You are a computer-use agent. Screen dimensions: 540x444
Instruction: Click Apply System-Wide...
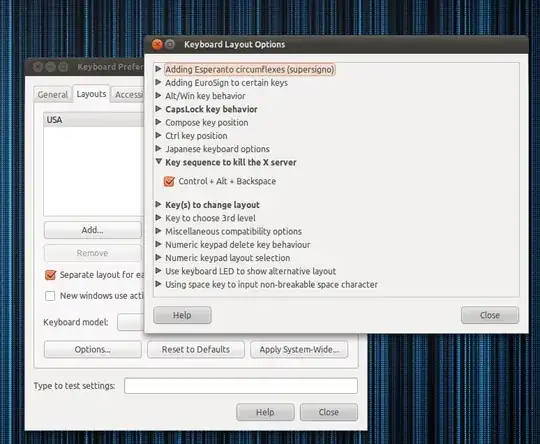click(x=299, y=349)
